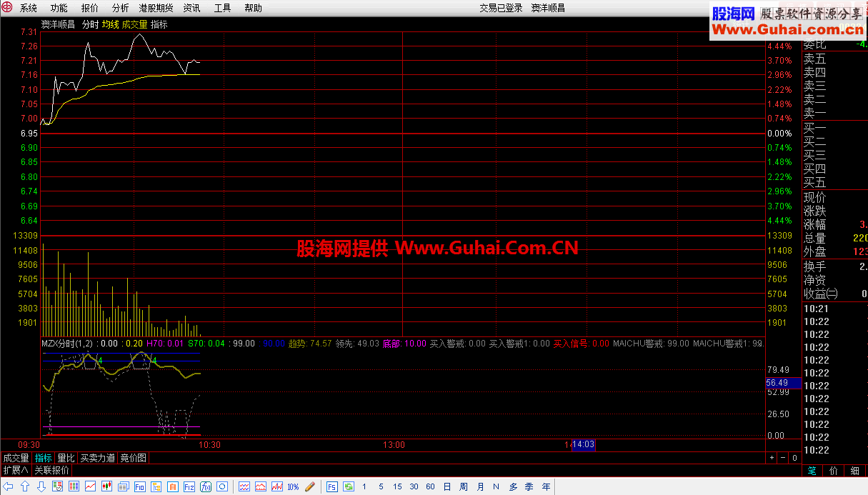Image resolution: width=868 pixels, height=495 pixels.
Task: Click the down arrow toolbar icon
Action: (x=41, y=486)
